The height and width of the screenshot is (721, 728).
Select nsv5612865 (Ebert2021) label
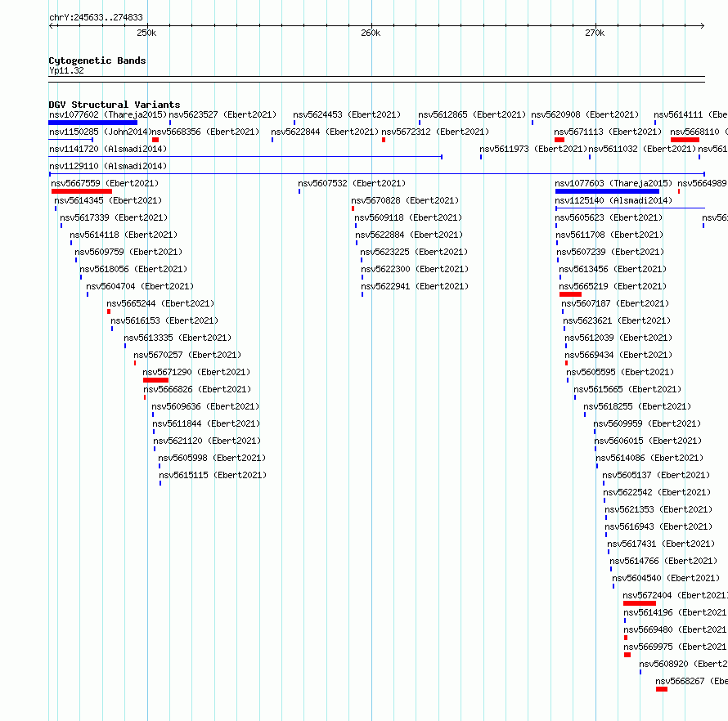tap(472, 114)
